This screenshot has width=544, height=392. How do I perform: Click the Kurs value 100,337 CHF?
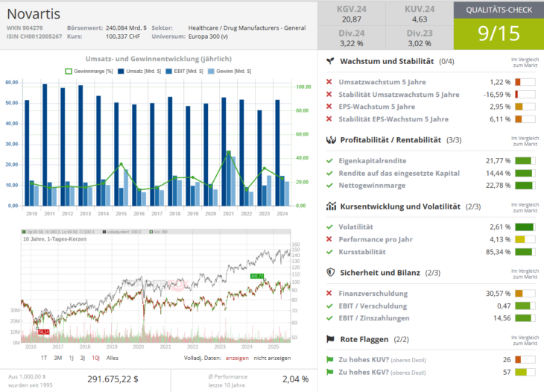pyautogui.click(x=123, y=37)
